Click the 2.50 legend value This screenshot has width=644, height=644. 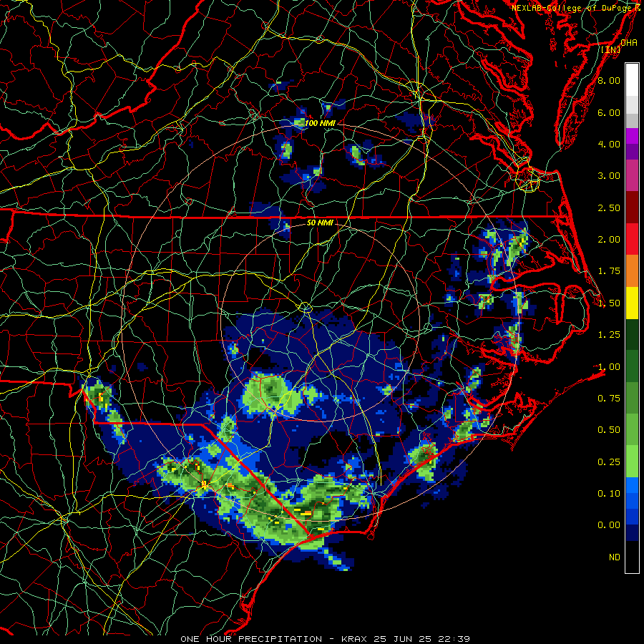pos(609,208)
